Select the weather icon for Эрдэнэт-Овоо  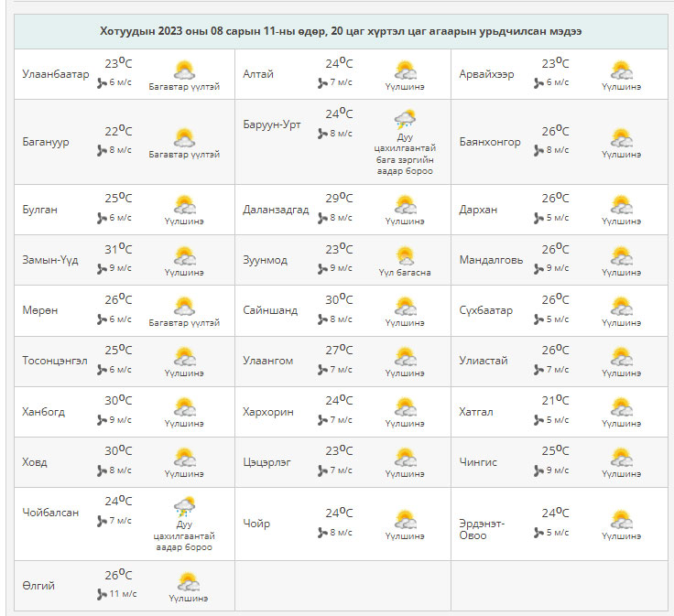click(x=622, y=520)
